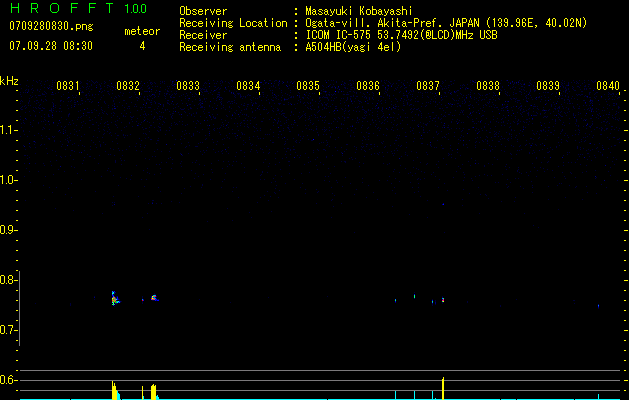Viewport: 629px width, 400px height.
Task: Click the version number 1.00
Action: 136,9
